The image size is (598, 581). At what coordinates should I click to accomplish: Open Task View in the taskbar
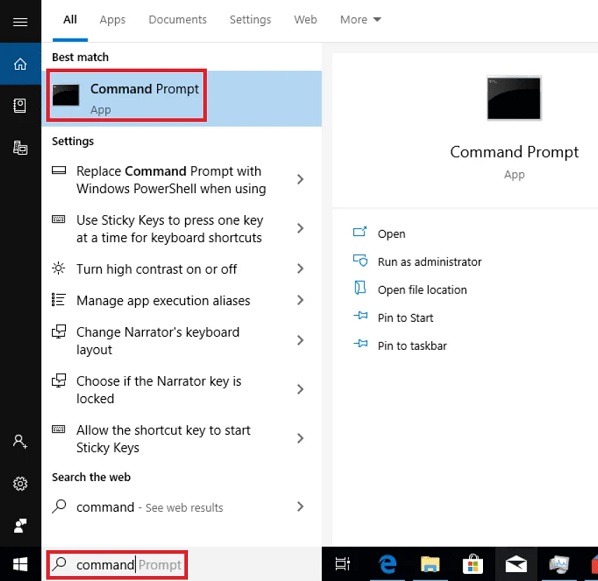(342, 564)
